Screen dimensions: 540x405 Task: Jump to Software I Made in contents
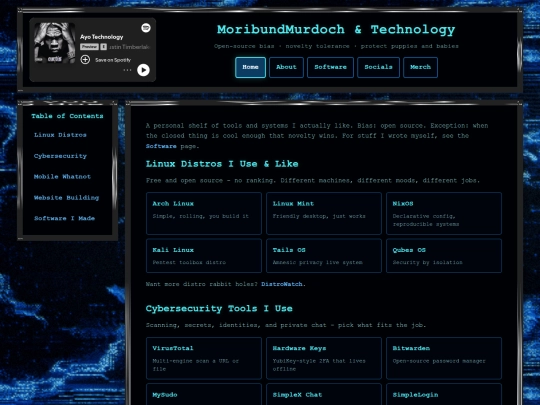click(x=64, y=218)
